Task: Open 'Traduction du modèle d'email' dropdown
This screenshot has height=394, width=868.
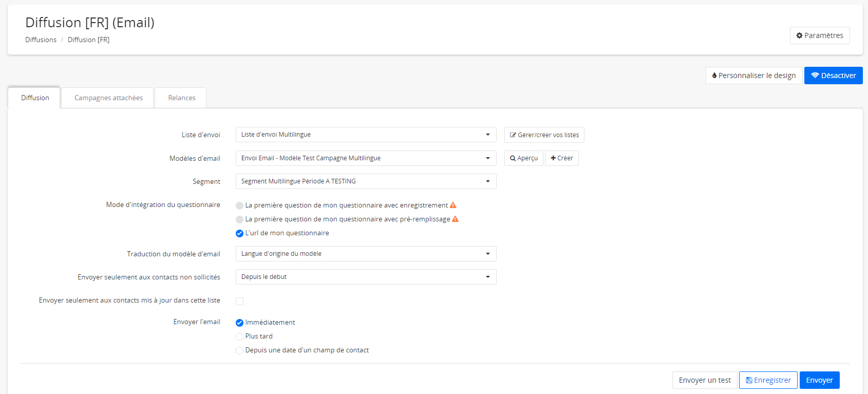Action: pyautogui.click(x=366, y=254)
